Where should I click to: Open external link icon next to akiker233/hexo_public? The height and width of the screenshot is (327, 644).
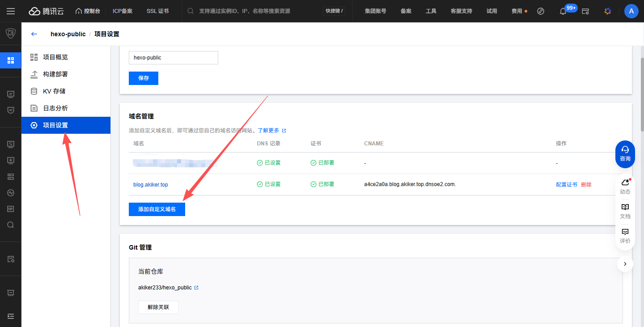click(x=196, y=288)
